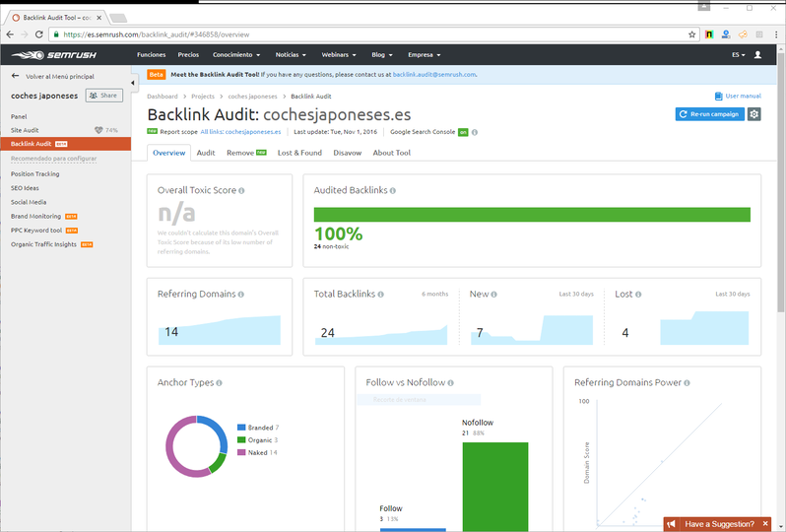
Task: Toggle Google Search Console on switch
Action: pyautogui.click(x=463, y=132)
